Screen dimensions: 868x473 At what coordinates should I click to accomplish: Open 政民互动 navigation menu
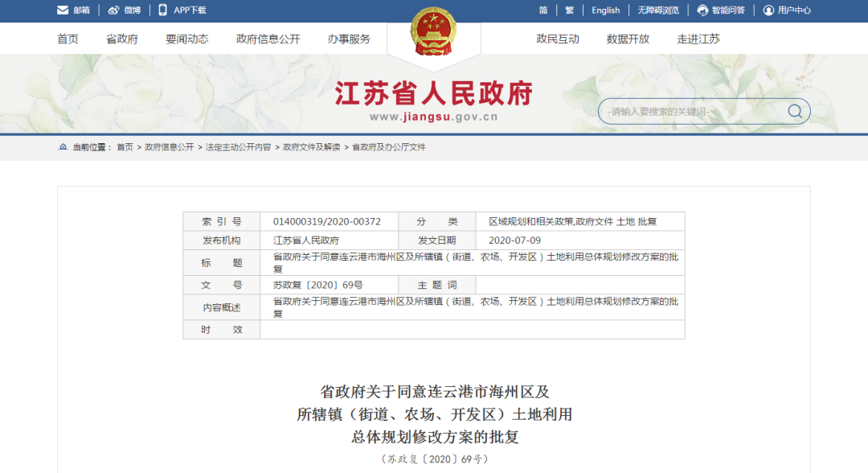pyautogui.click(x=558, y=39)
